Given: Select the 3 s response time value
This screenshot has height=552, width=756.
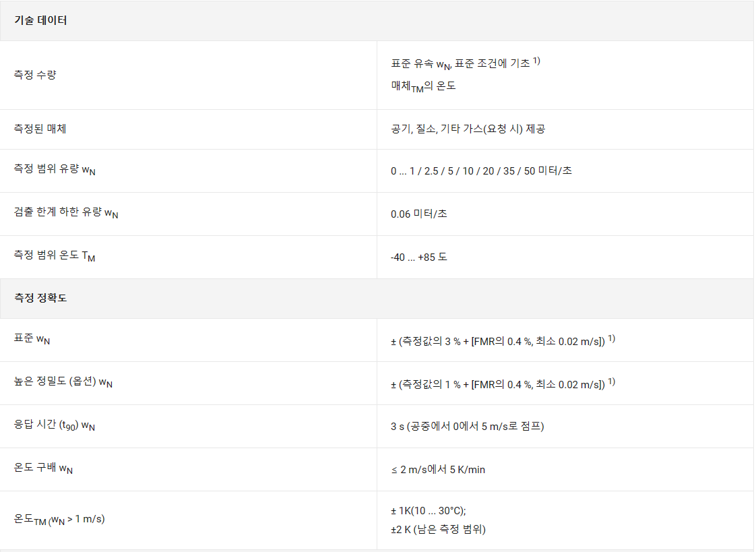Looking at the screenshot, I should click(467, 427).
